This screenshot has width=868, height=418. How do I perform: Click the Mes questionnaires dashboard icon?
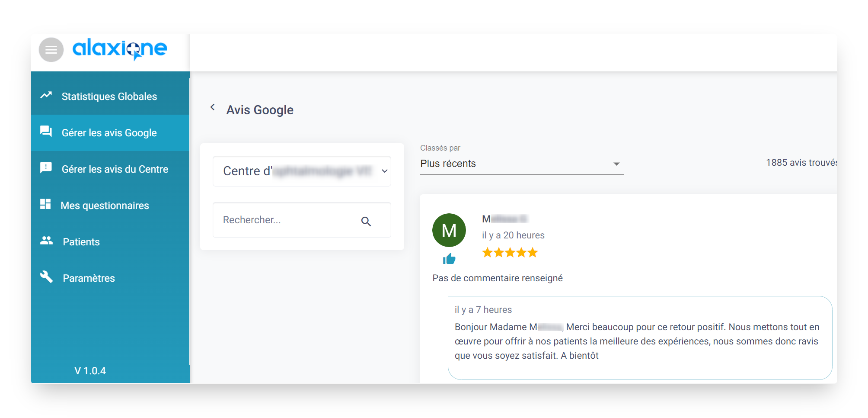click(45, 204)
